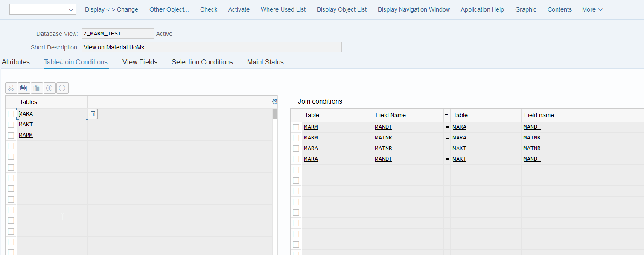Open the command field dropdown
Viewport: 644px width, 255px height.
[71, 9]
